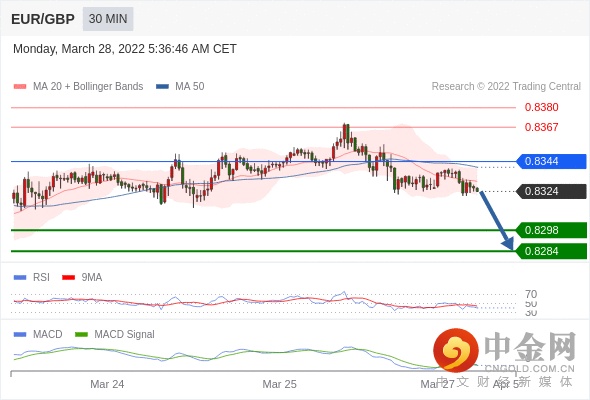590x400 pixels.
Task: Click the 0.8380 resistance level label
Action: [541, 107]
